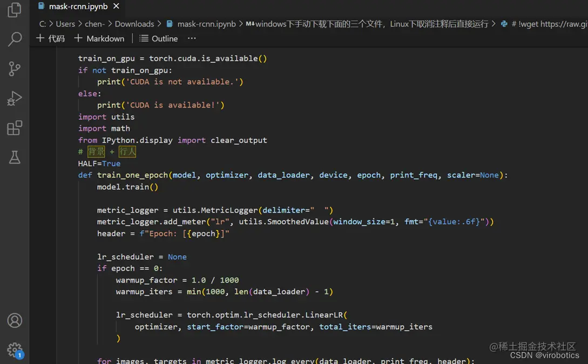
Task: Click the Python icon in breadcrumb
Action: coord(504,24)
